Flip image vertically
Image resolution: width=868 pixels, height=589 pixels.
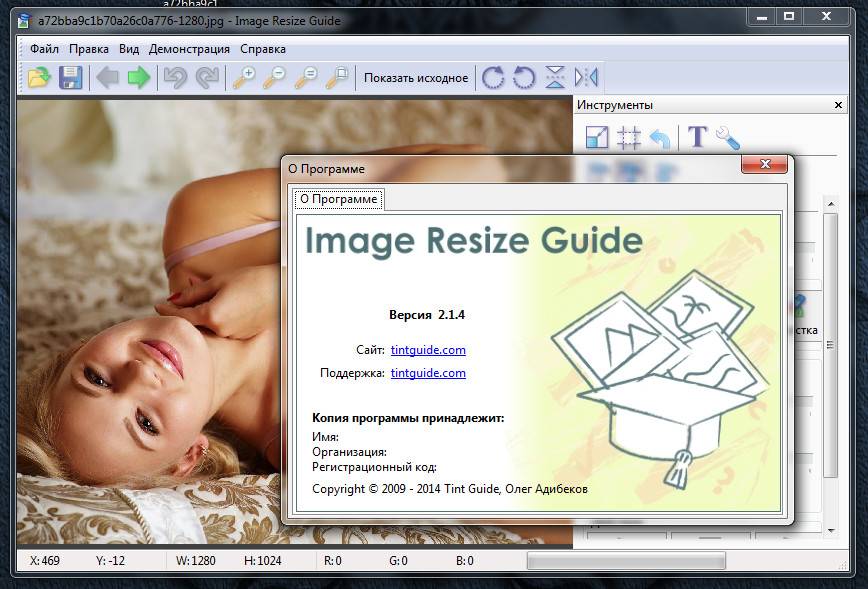555,78
